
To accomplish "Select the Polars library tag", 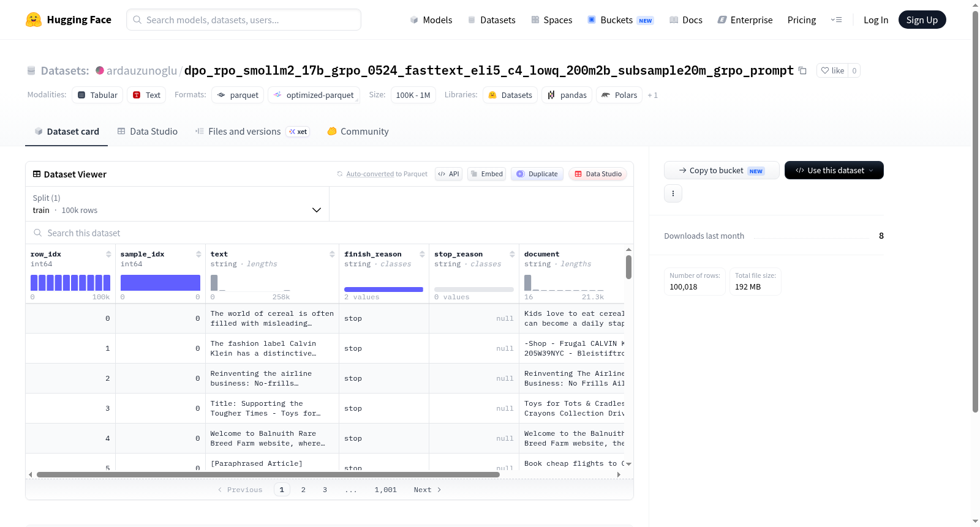I will tap(619, 95).
